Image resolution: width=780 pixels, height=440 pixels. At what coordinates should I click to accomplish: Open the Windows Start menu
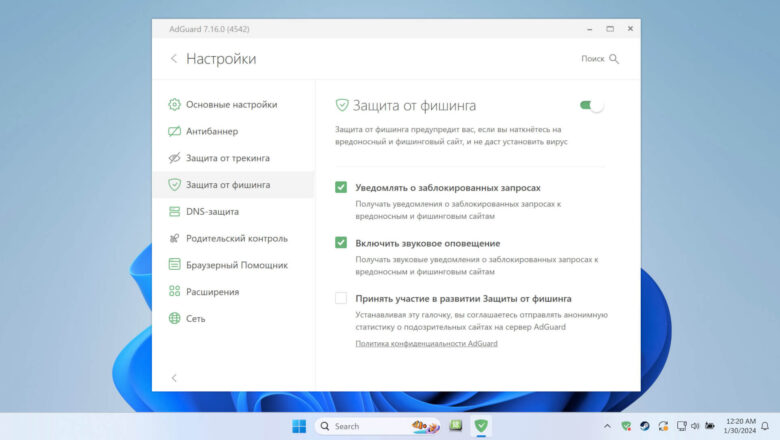pyautogui.click(x=299, y=426)
